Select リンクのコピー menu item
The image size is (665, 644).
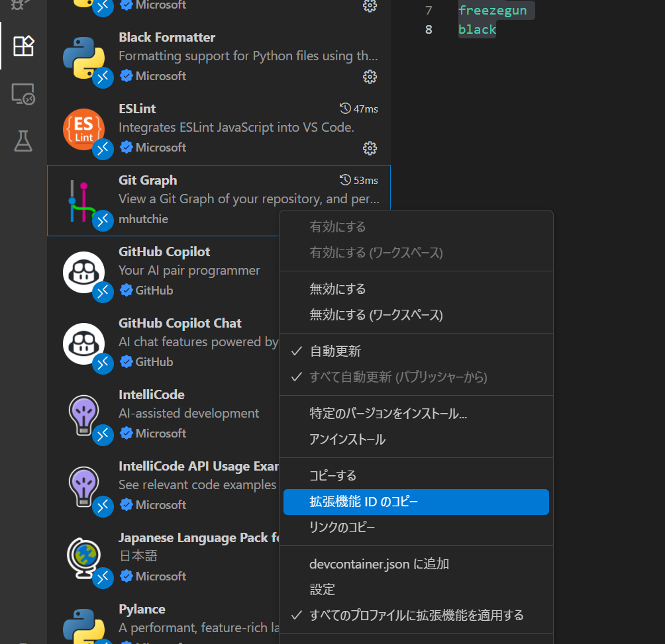(416, 528)
